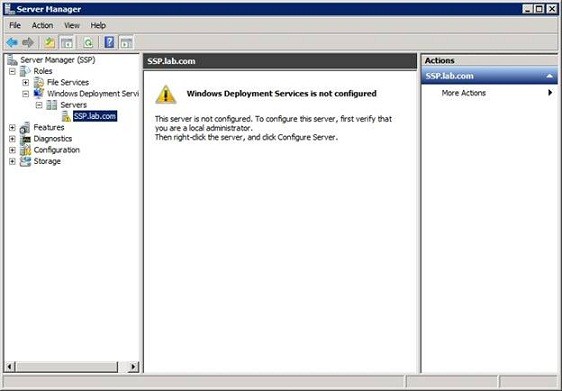Expand the Storage tree node
Image resolution: width=562 pixels, height=391 pixels.
[13, 161]
